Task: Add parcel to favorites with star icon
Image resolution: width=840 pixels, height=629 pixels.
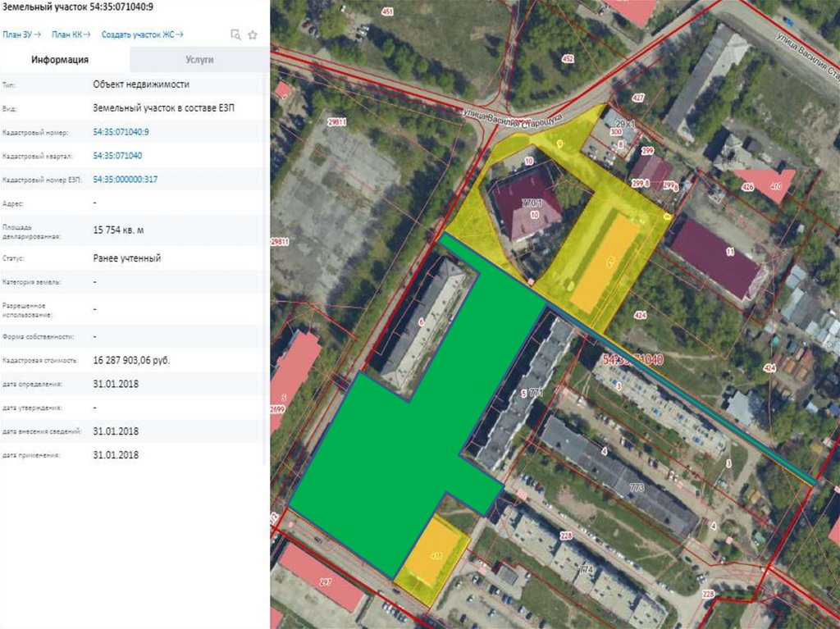Action: 253,34
